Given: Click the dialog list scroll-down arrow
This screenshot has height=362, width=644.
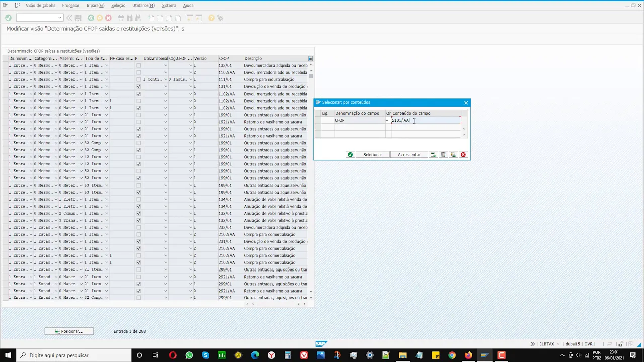Looking at the screenshot, I should 464,135.
